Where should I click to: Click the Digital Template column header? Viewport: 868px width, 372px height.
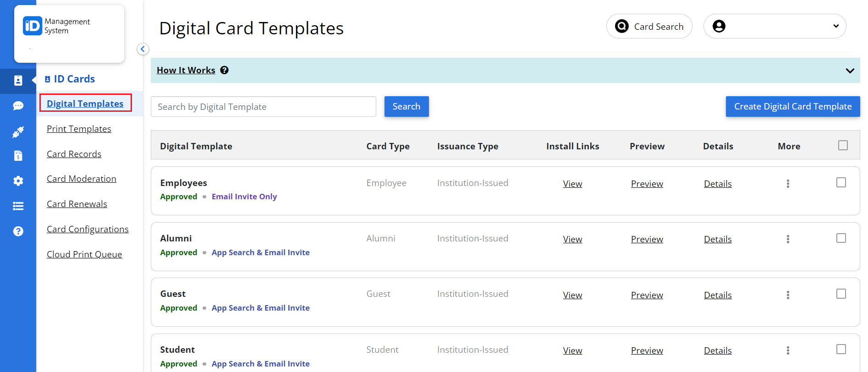(x=196, y=146)
